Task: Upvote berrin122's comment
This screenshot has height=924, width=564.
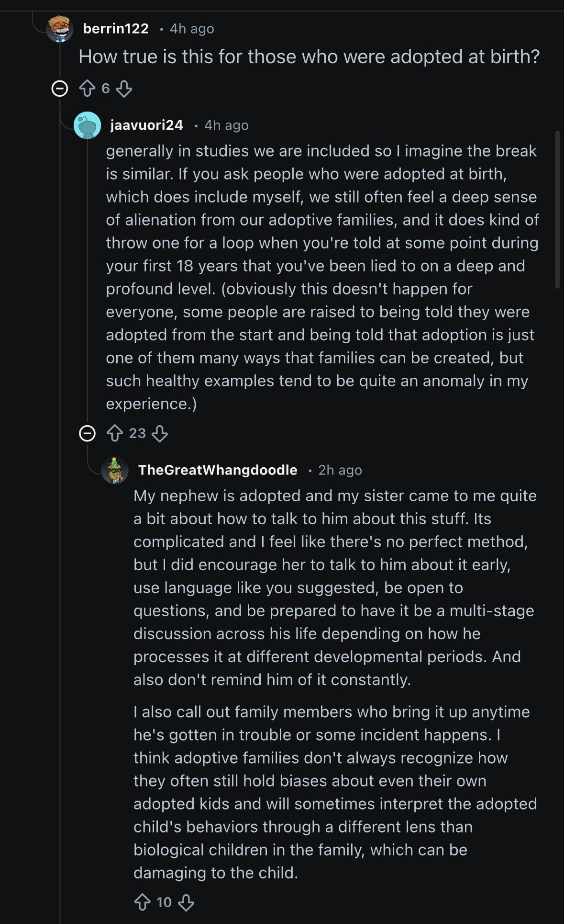Action: point(87,89)
